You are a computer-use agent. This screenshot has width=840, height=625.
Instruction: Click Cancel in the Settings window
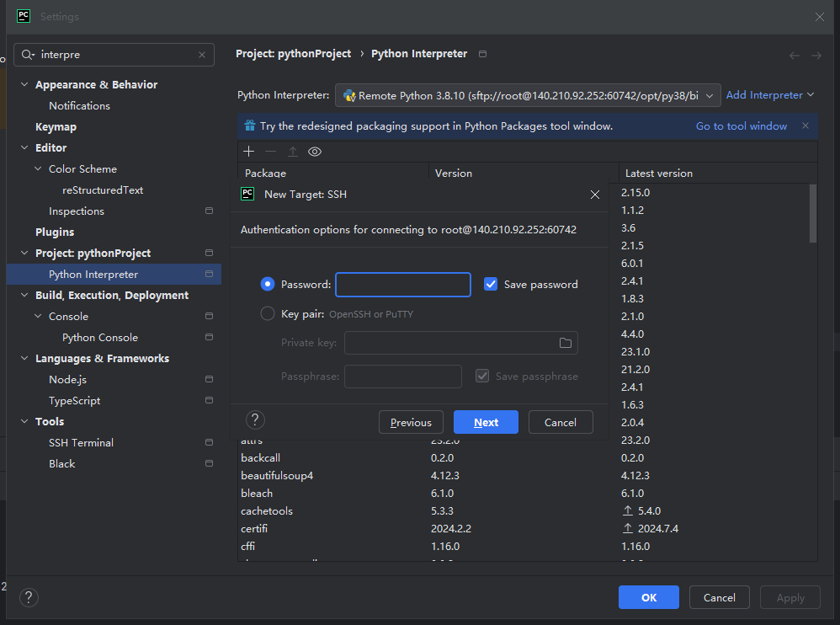719,597
